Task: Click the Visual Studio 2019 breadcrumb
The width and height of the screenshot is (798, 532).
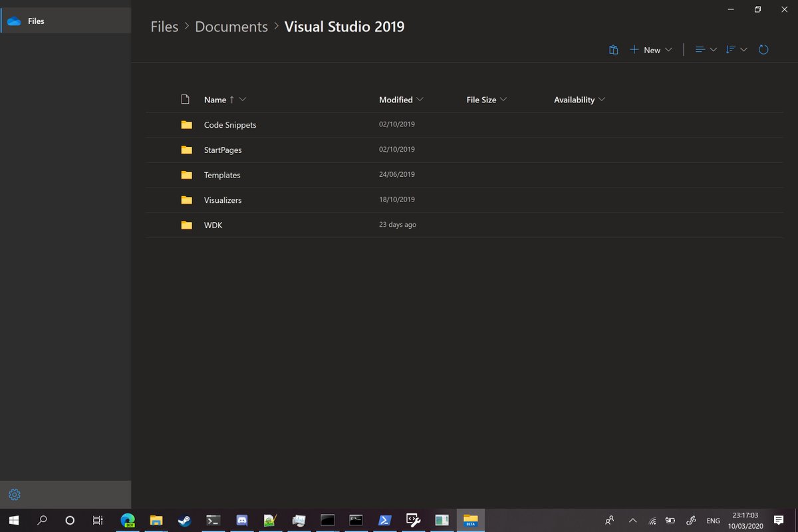Action: [344, 27]
